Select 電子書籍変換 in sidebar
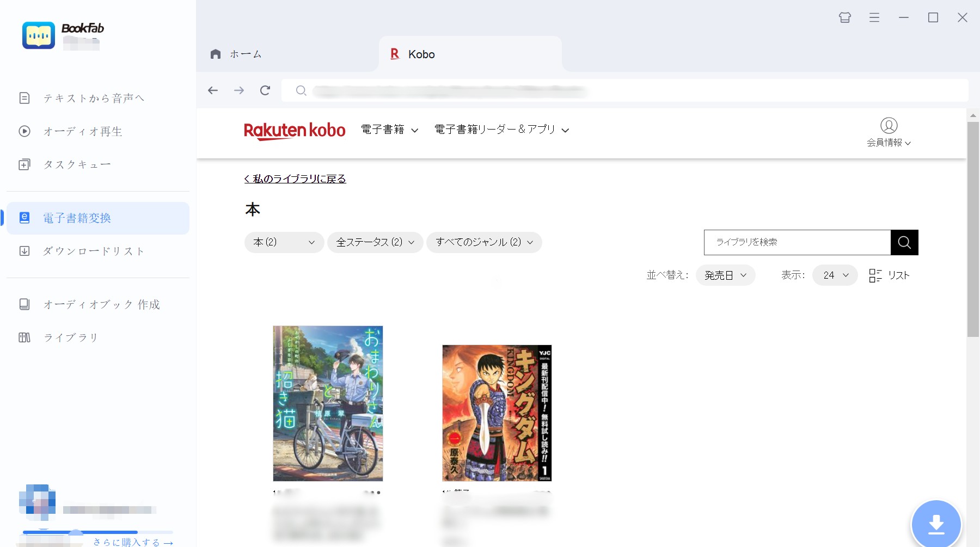The width and height of the screenshot is (980, 547). click(x=98, y=218)
